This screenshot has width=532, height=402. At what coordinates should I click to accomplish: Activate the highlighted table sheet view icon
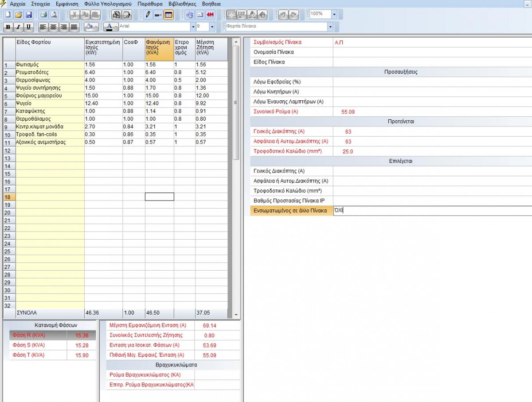point(168,15)
